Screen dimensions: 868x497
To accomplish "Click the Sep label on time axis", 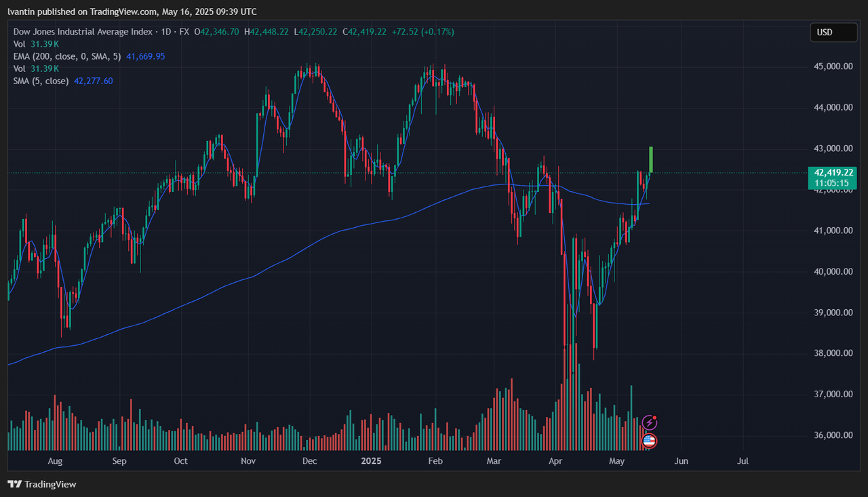I will tap(119, 461).
